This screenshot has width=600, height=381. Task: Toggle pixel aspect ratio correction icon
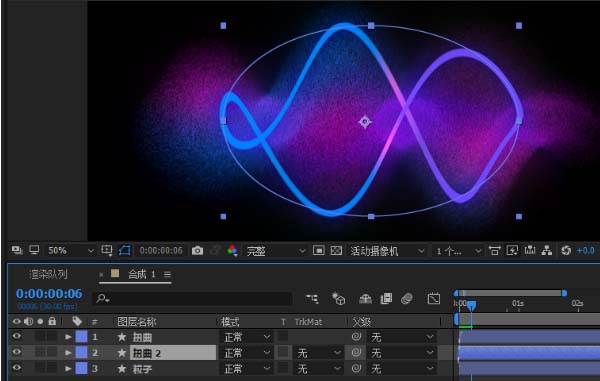click(x=494, y=251)
